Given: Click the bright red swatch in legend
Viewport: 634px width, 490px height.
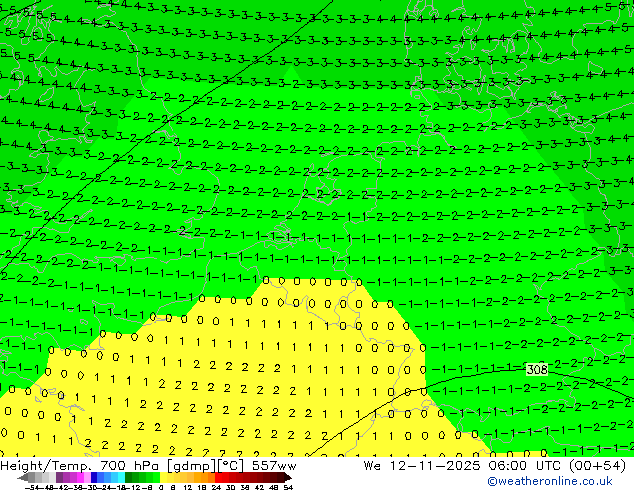Looking at the screenshot, I should pyautogui.click(x=218, y=477).
